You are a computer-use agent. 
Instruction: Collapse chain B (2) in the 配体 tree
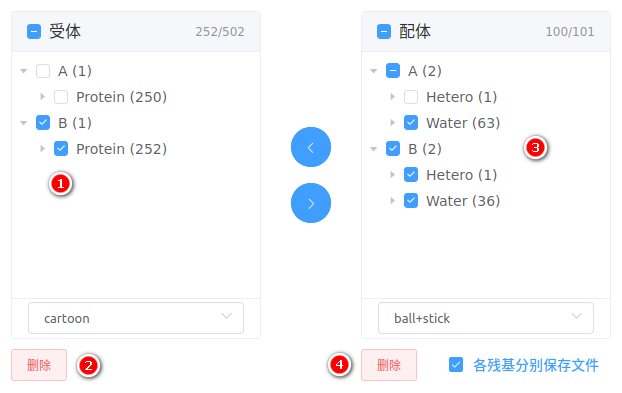tap(374, 149)
